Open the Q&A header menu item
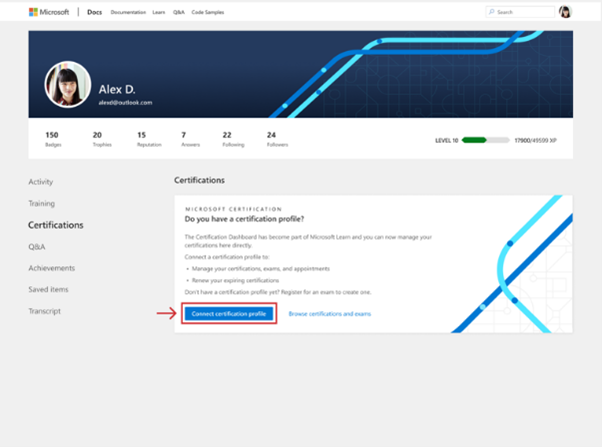 pos(179,12)
